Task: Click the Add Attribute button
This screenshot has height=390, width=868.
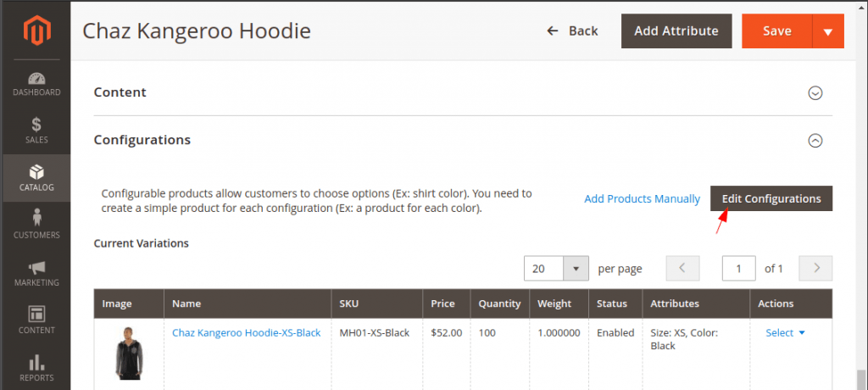Action: pos(676,31)
